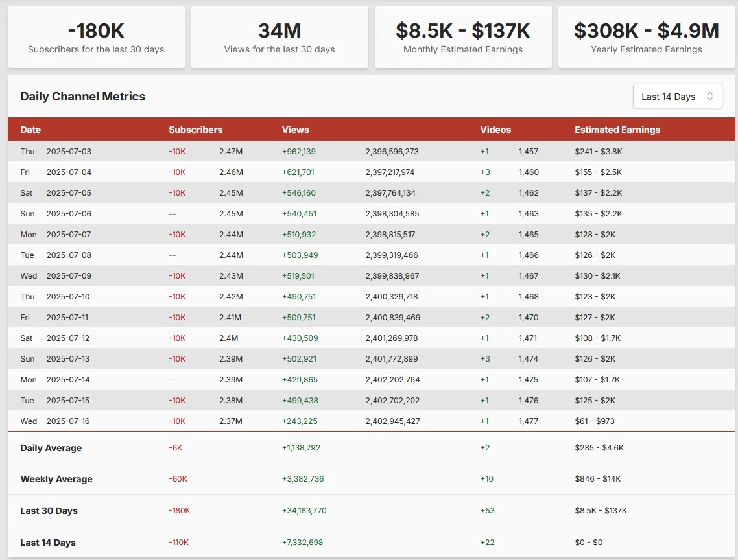This screenshot has width=738, height=560.
Task: Click the Estimated Earnings column header
Action: [x=617, y=130]
